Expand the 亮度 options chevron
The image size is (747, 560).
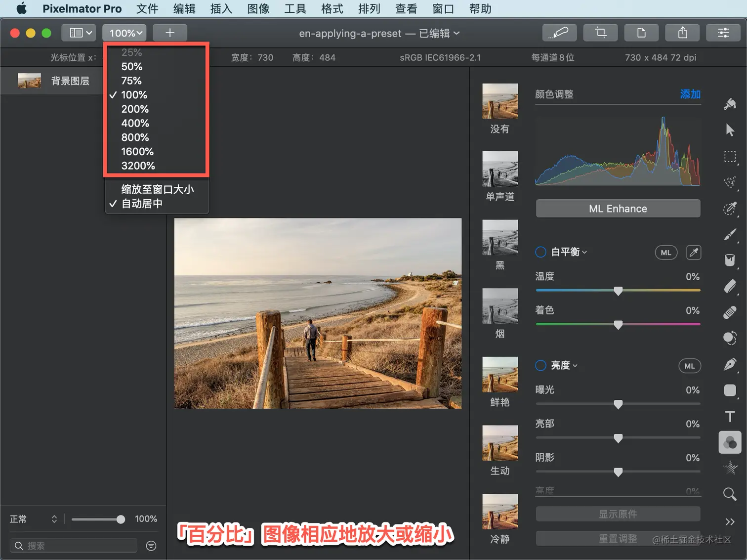[x=575, y=365]
